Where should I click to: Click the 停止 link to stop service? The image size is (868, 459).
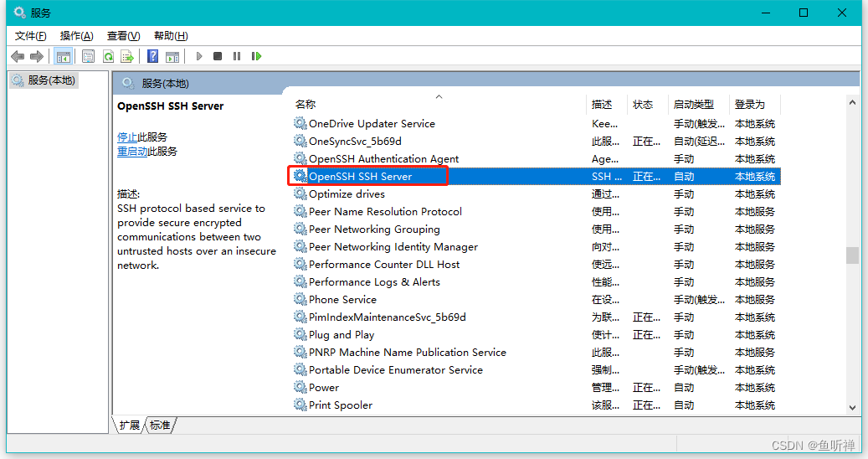tap(126, 137)
